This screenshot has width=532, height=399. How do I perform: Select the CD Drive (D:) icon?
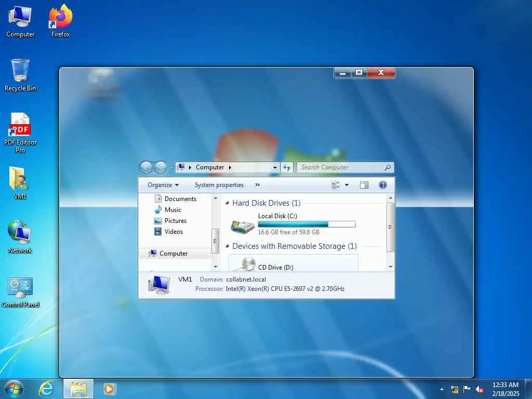248,264
